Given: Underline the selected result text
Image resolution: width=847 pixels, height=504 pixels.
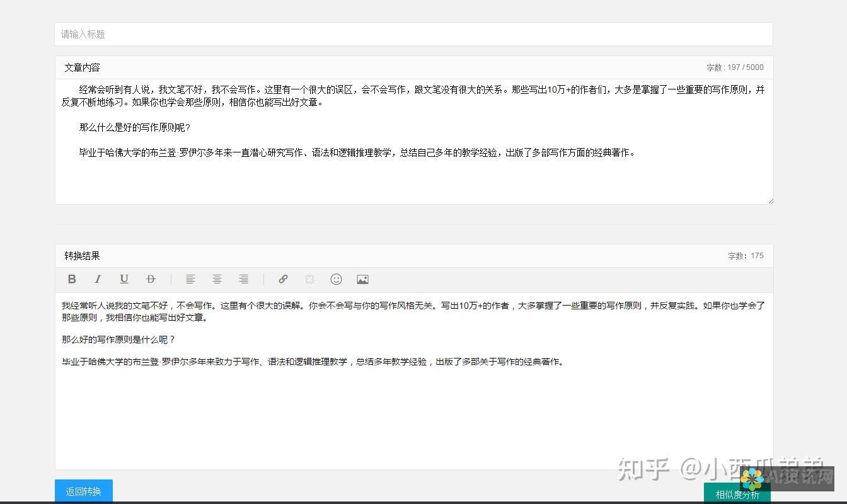Looking at the screenshot, I should tap(124, 279).
